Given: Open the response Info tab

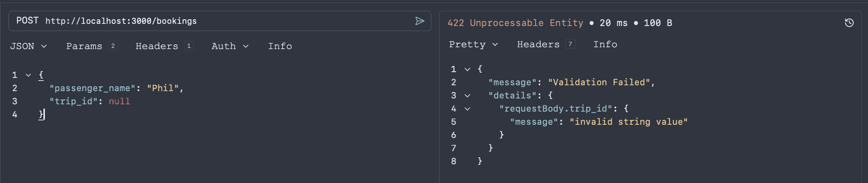Looking at the screenshot, I should (605, 44).
